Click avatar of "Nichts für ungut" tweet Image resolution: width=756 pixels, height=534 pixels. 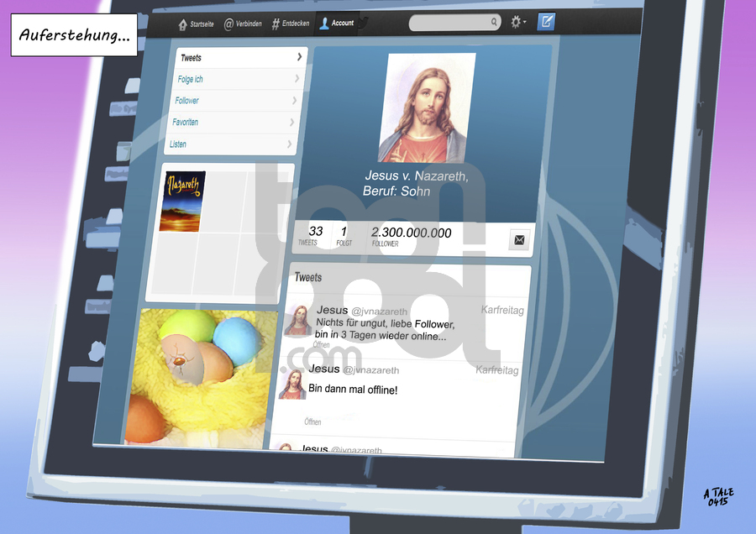pos(298,320)
